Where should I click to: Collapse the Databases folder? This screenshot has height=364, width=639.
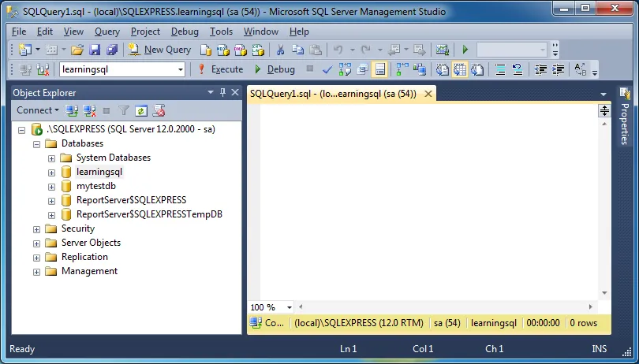coord(36,144)
